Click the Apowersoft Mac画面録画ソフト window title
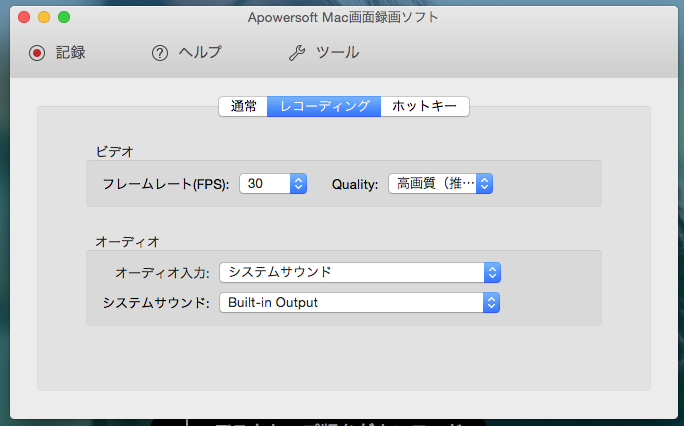This screenshot has height=426, width=684. [343, 17]
